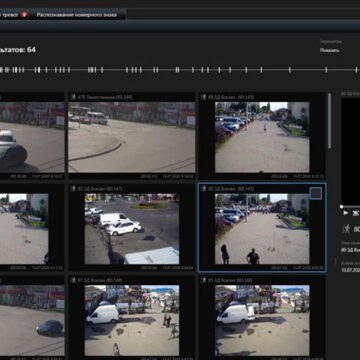This screenshot has height=360, width=360.
Task: Click motion icon on the selected 80 ЗД Вокзал card
Action: [x=204, y=189]
